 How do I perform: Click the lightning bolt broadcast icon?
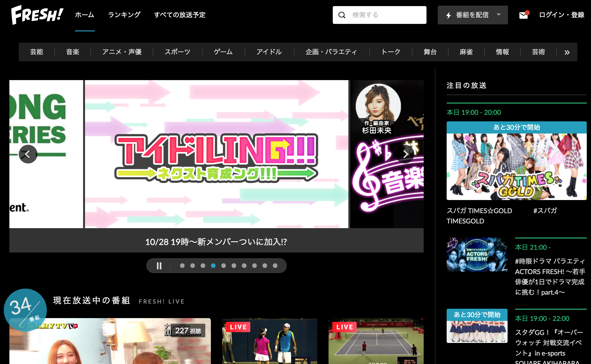coord(448,15)
